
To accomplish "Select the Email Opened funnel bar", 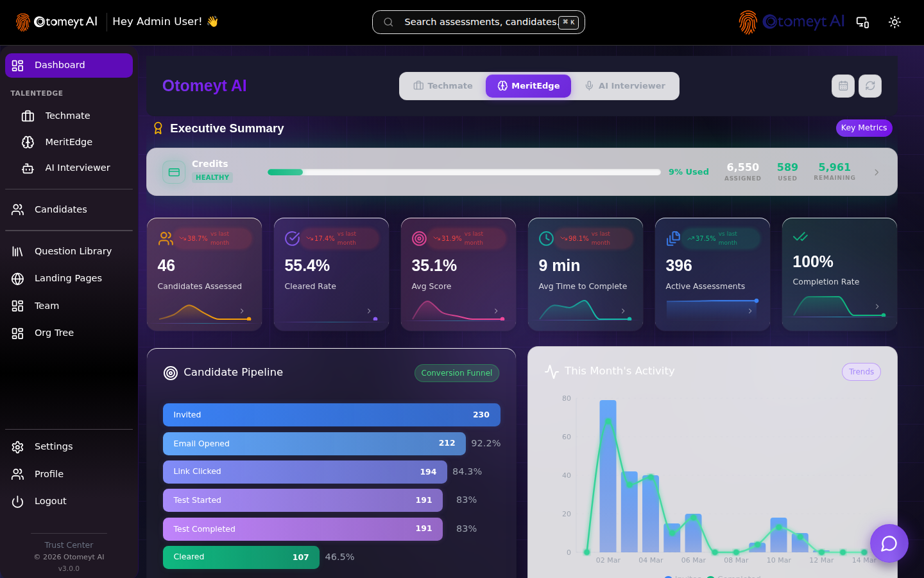I will (314, 444).
